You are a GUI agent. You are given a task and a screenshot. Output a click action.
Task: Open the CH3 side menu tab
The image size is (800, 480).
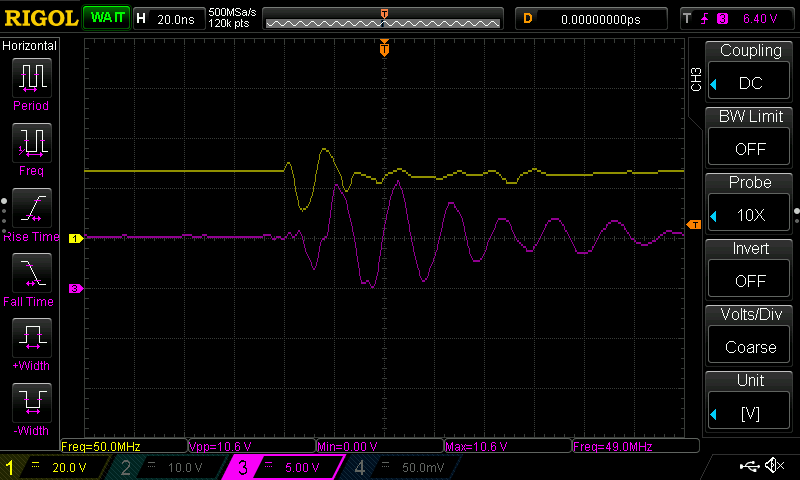coord(695,80)
